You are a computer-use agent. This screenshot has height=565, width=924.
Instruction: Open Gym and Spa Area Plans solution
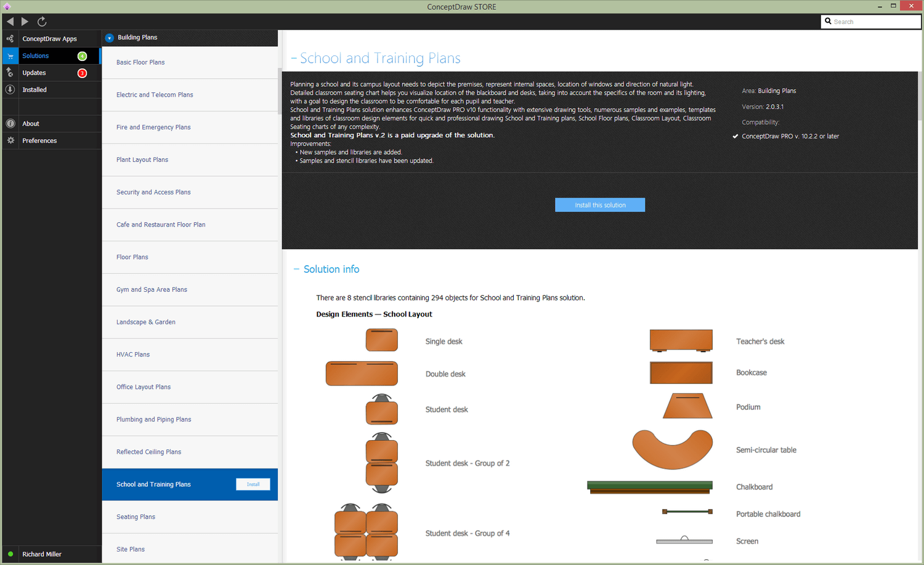point(190,290)
